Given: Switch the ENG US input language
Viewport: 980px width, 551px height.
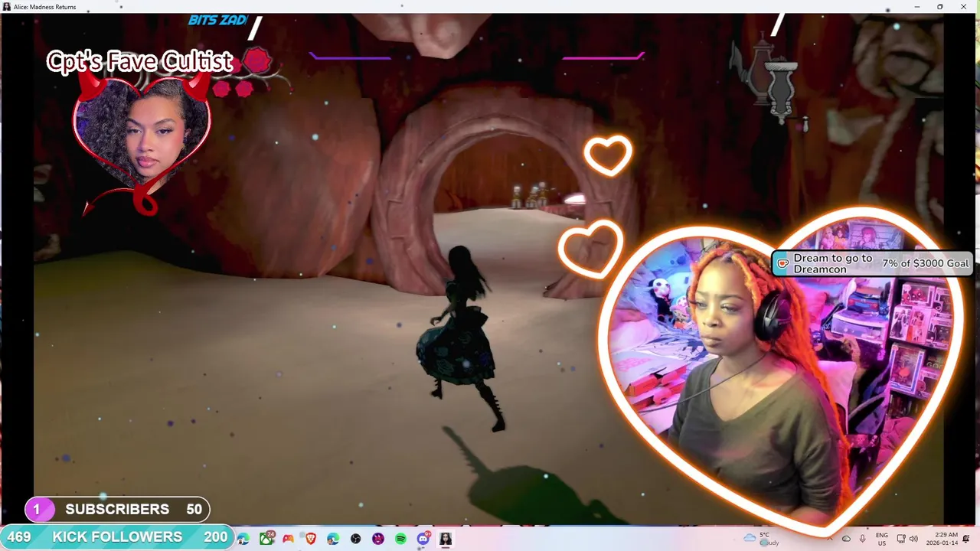Looking at the screenshot, I should tap(882, 540).
